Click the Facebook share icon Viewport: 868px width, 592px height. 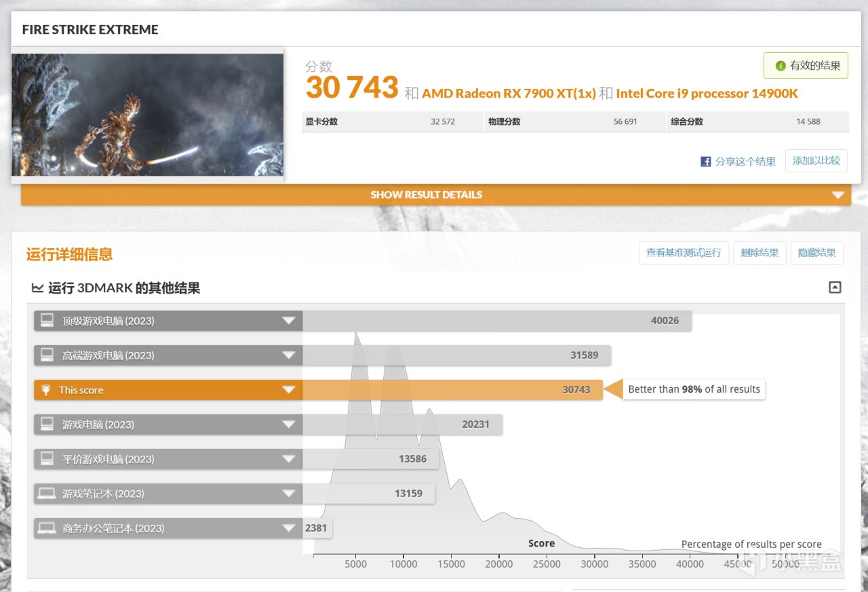[x=705, y=161]
